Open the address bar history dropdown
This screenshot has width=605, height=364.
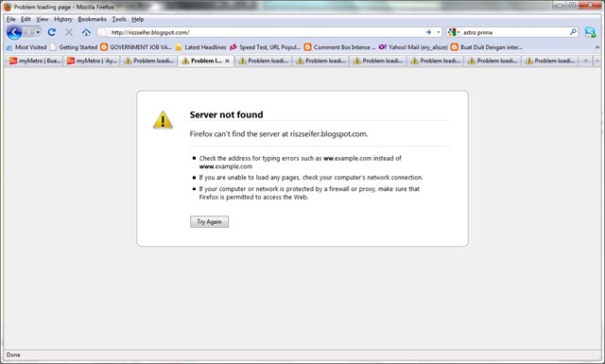pos(439,32)
